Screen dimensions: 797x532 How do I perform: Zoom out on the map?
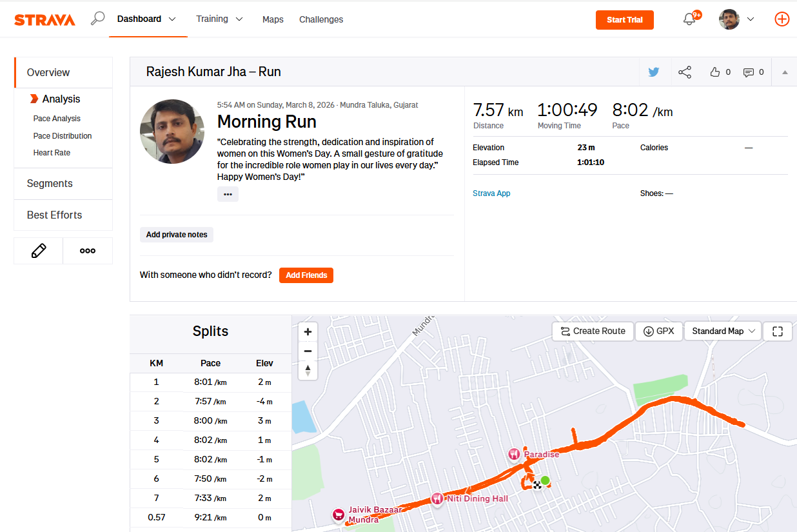[308, 351]
